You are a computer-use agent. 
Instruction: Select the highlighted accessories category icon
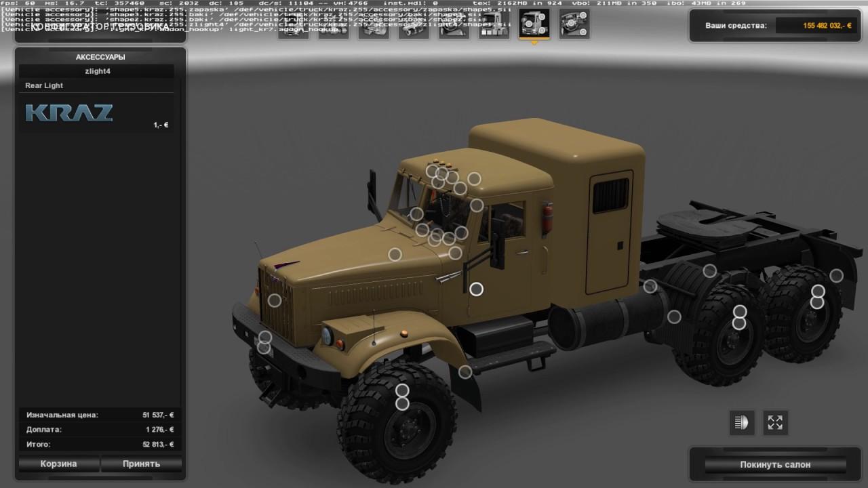pos(534,25)
